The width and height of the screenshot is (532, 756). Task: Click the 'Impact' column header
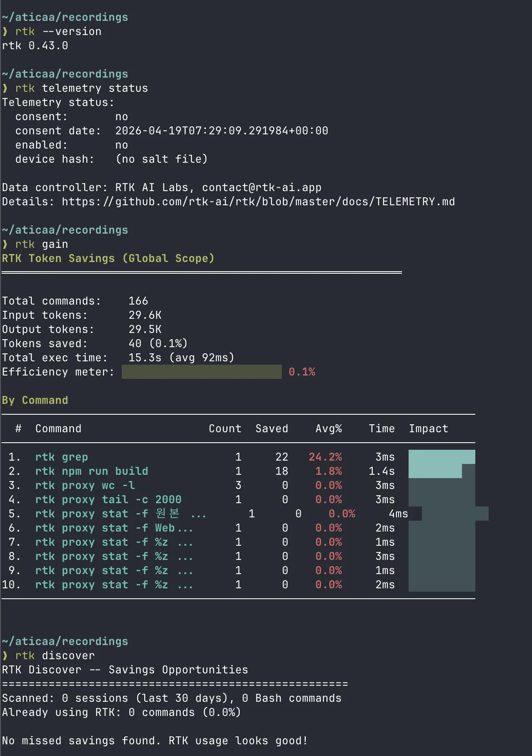click(x=429, y=428)
